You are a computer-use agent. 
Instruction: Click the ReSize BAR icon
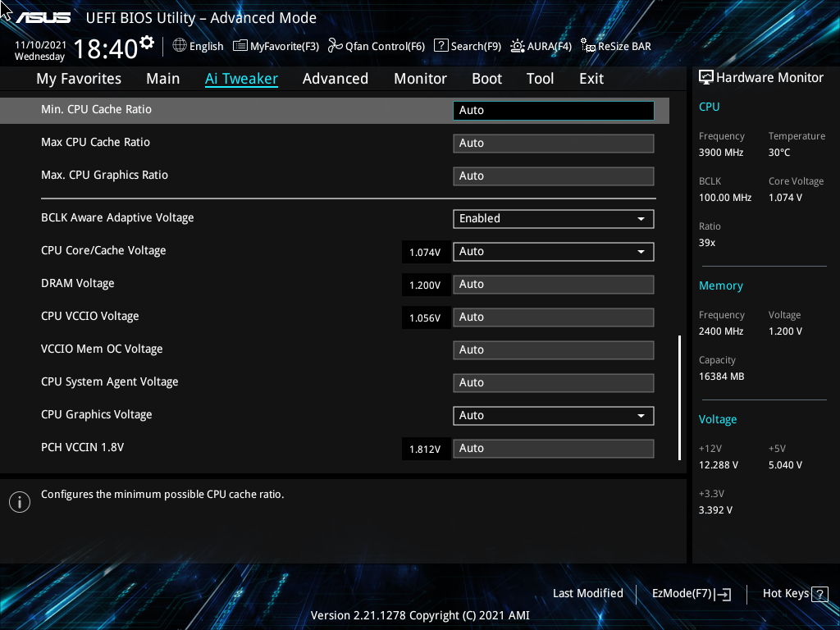point(588,46)
